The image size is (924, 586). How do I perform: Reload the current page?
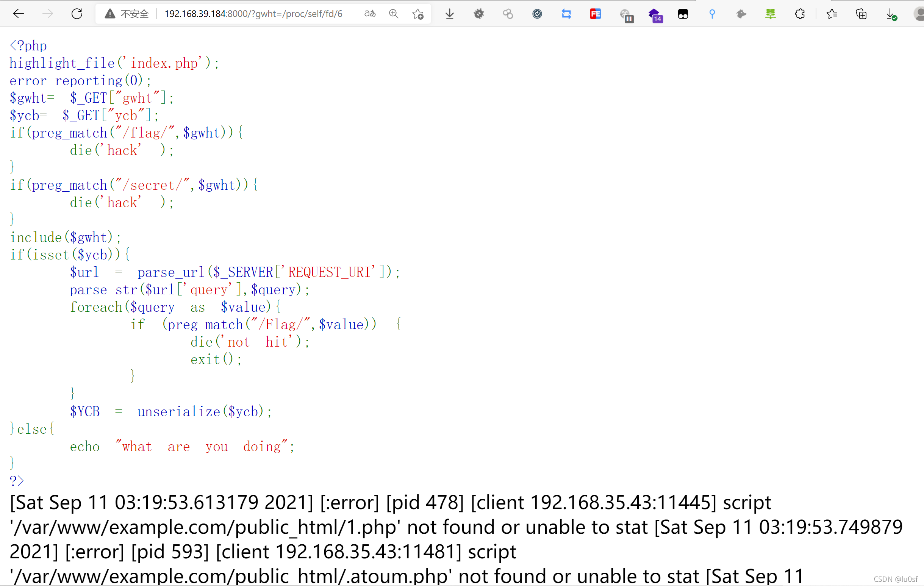tap(77, 14)
